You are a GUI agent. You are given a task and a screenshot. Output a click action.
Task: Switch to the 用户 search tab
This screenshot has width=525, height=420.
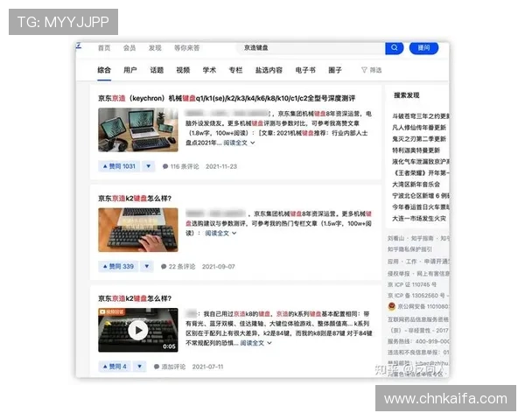tap(130, 70)
